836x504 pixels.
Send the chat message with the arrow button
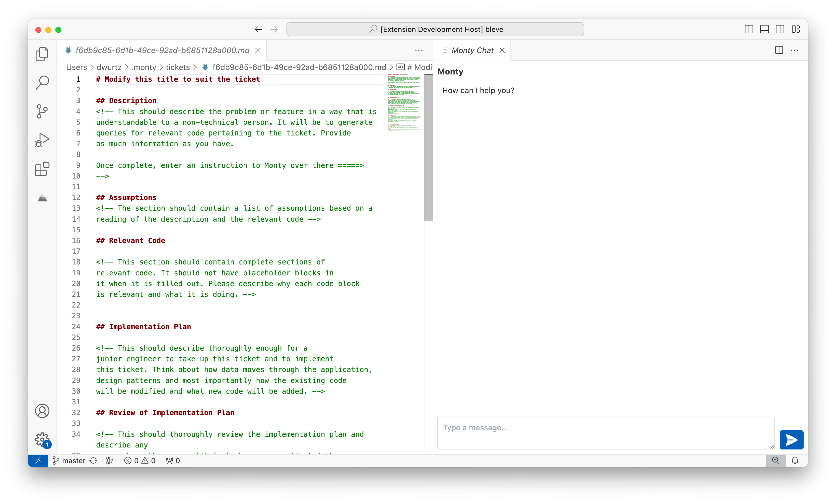(791, 440)
